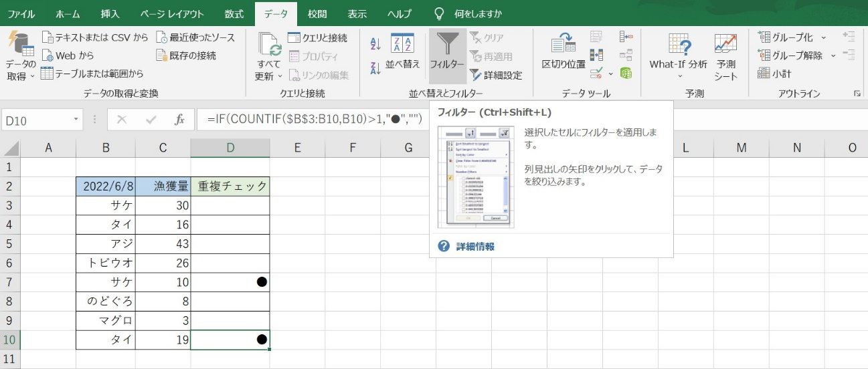Viewport: 868px width, 369px height.
Task: Switch to the ホーム tab
Action: click(x=68, y=13)
